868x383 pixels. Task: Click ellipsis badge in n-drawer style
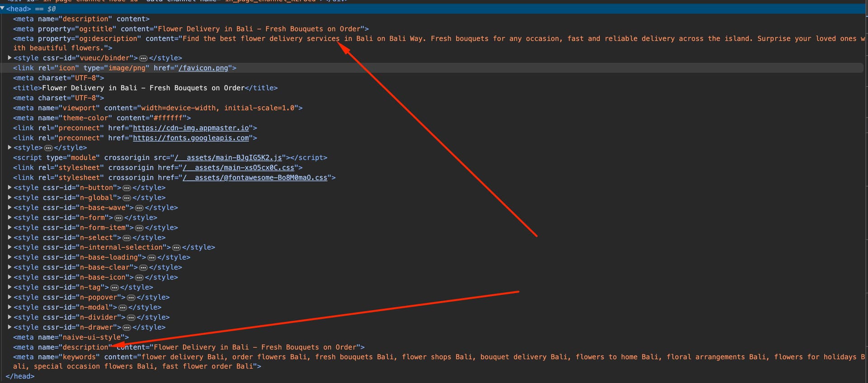click(x=127, y=327)
